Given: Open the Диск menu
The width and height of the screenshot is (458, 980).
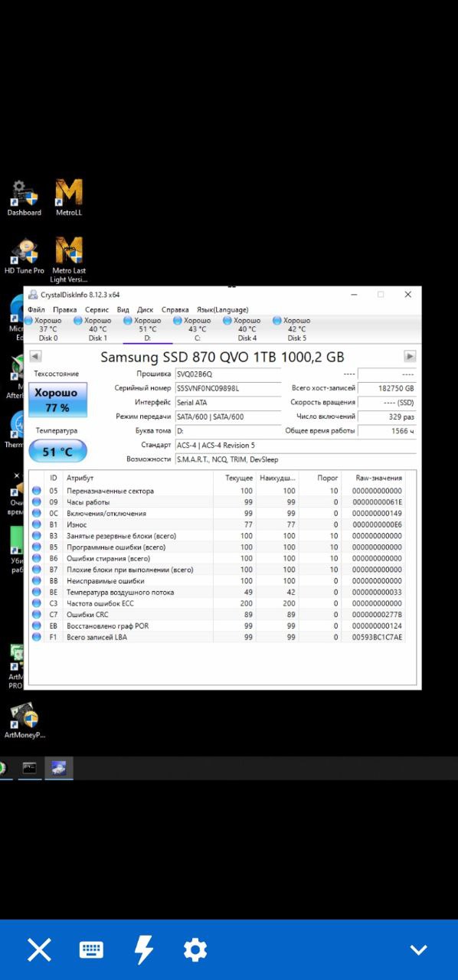Looking at the screenshot, I should pos(146,310).
